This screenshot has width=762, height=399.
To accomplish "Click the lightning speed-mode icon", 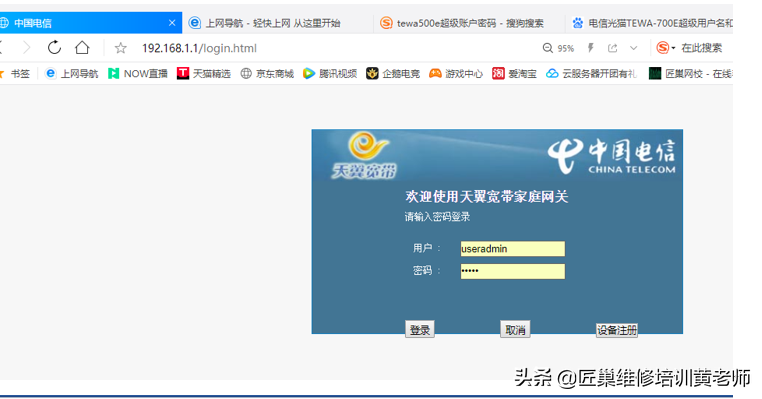I will click(590, 48).
